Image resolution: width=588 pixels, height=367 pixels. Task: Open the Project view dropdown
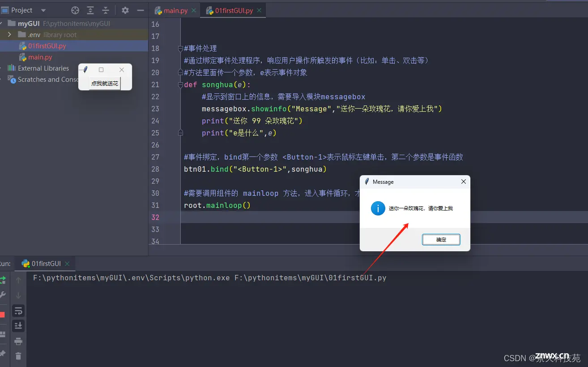tap(43, 10)
